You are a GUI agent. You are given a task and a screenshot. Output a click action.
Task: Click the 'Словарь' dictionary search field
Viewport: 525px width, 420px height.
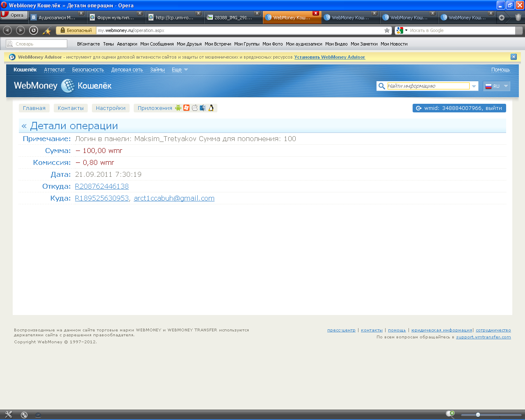coord(37,44)
